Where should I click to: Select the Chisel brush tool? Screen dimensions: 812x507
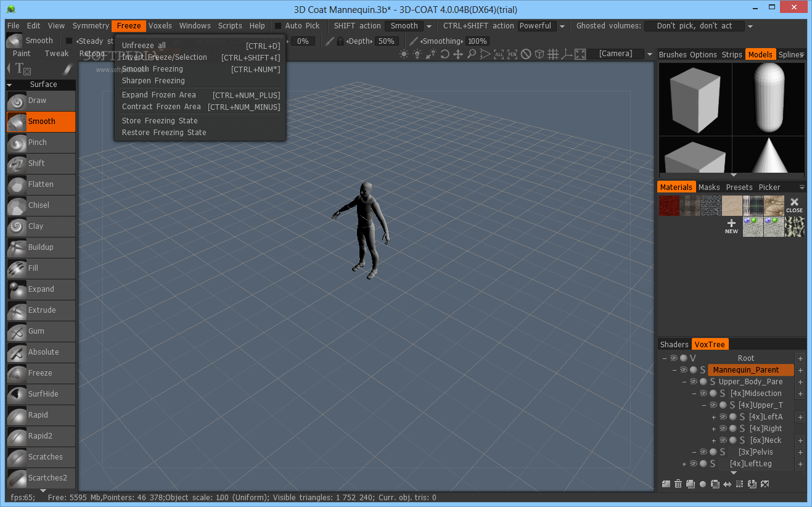[41, 205]
